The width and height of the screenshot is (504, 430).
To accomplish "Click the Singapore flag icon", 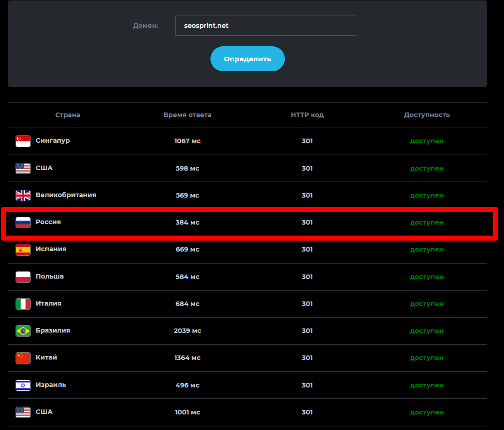I will coord(23,141).
